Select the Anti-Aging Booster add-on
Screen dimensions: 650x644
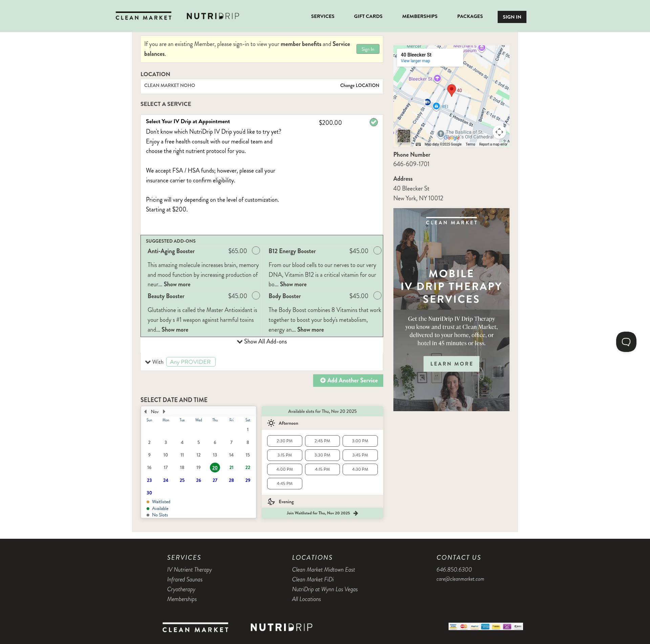(x=256, y=250)
